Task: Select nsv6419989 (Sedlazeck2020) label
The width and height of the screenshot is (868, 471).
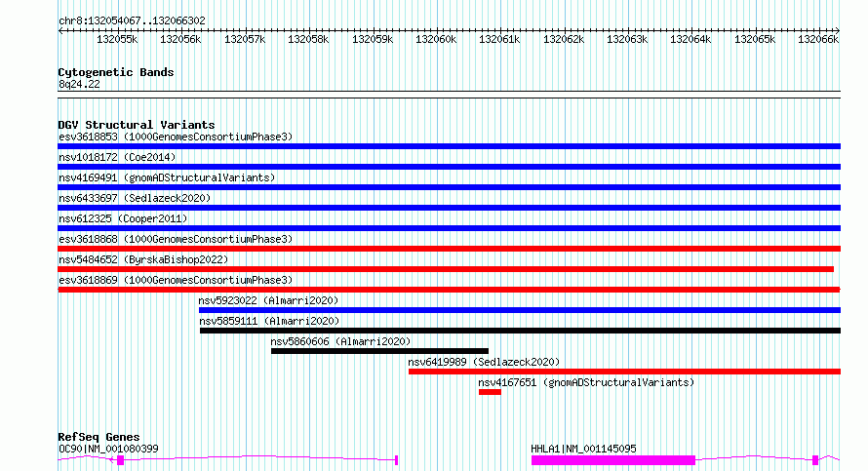Action: 485,362
